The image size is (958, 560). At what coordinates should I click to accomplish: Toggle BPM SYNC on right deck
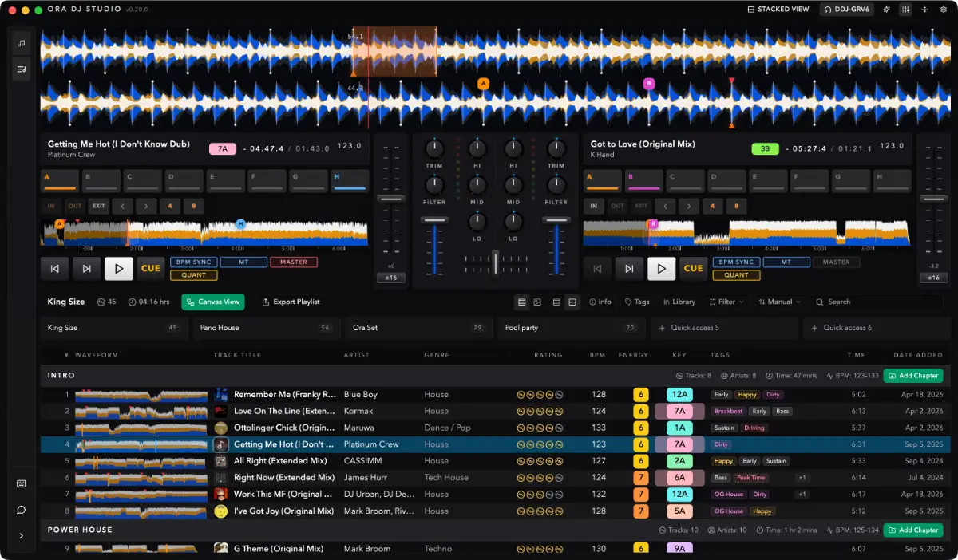pos(736,262)
